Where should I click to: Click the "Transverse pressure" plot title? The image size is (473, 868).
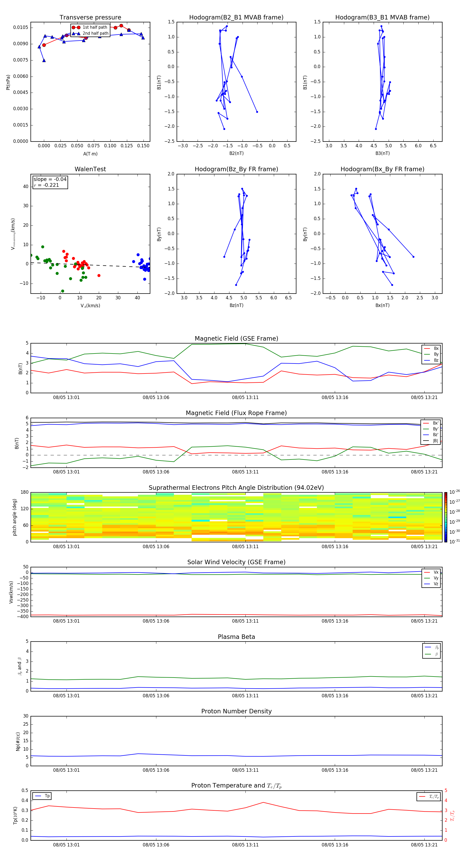pyautogui.click(x=90, y=18)
